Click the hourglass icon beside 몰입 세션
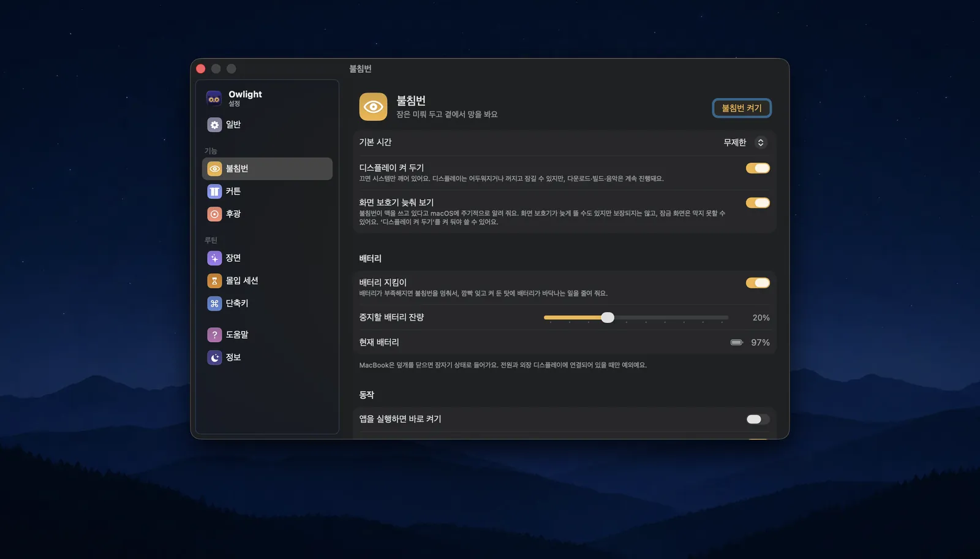Viewport: 980px width, 559px height. pos(214,281)
